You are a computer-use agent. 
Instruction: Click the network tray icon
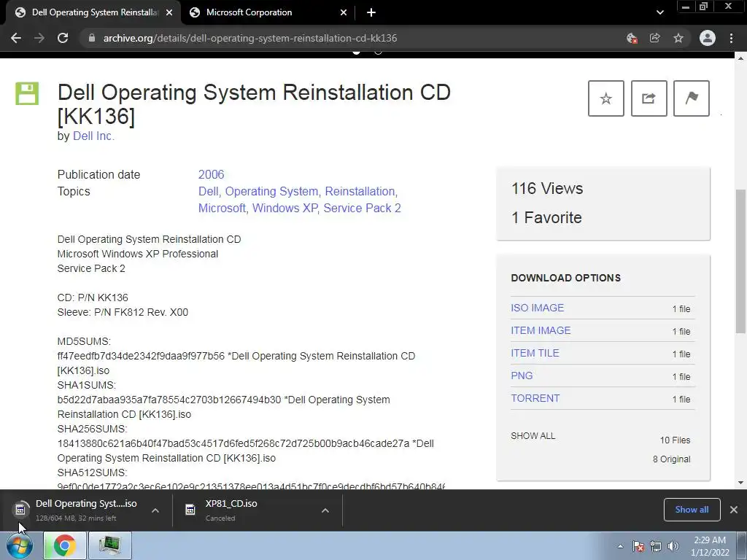(x=656, y=546)
